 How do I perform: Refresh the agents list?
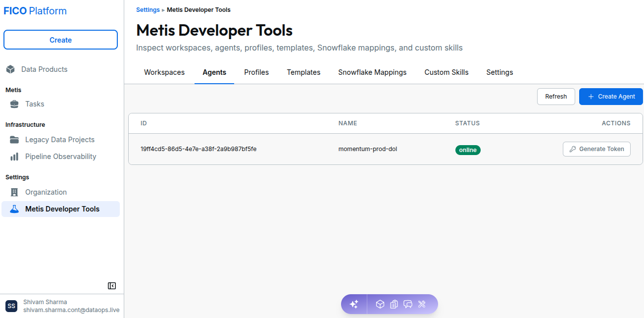556,97
